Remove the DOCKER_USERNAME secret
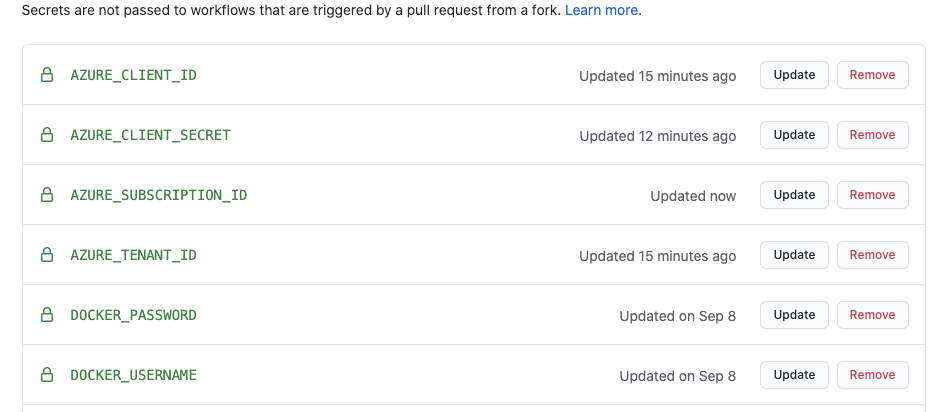The image size is (947, 412). (x=872, y=375)
